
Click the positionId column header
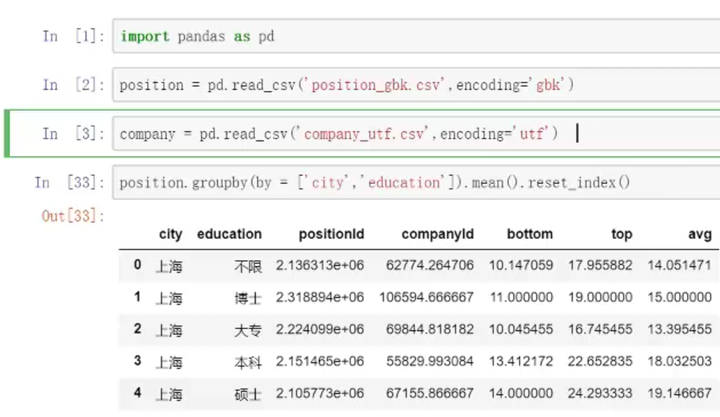tap(331, 234)
